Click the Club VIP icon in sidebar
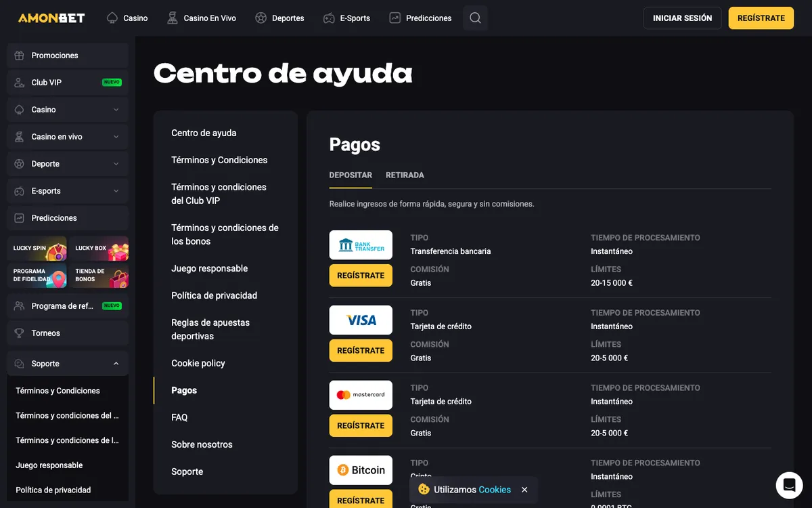Image resolution: width=812 pixels, height=508 pixels. tap(20, 83)
